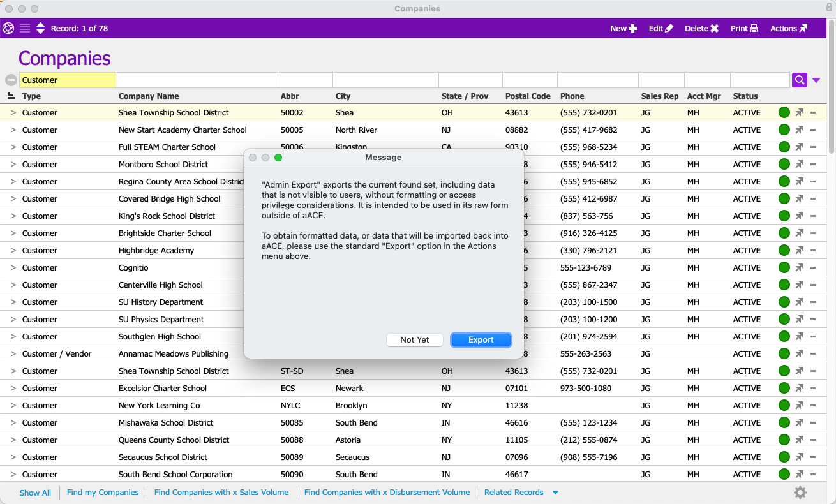Click the green status dot for New Start Academy
The image size is (836, 504).
tap(784, 130)
